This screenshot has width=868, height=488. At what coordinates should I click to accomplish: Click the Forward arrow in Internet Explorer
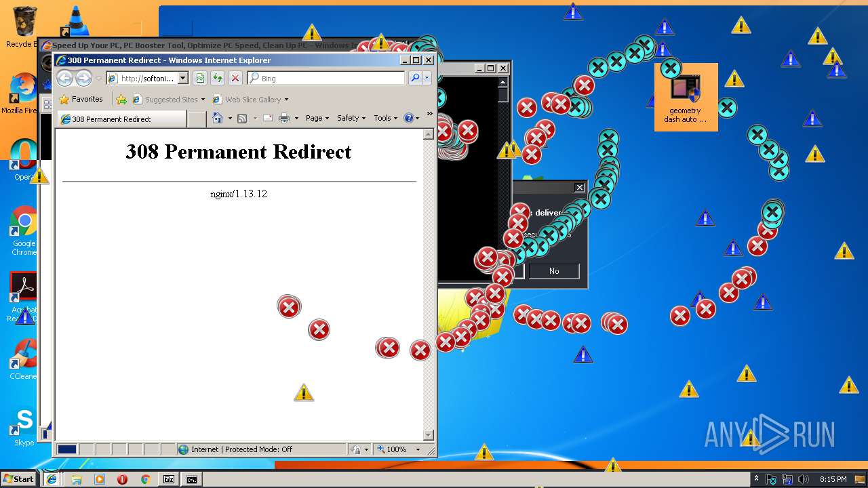point(83,79)
